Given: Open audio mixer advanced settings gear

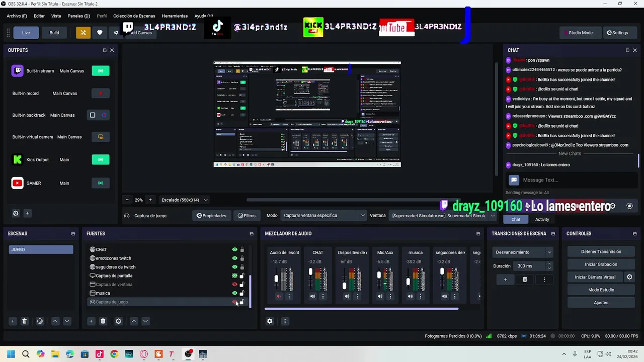Looking at the screenshot, I should (270, 321).
